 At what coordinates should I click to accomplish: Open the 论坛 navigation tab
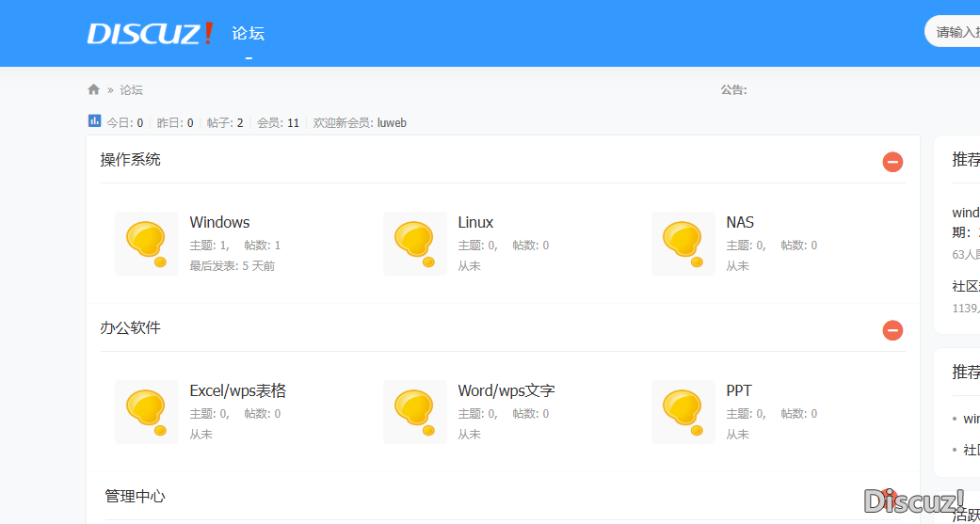pyautogui.click(x=249, y=34)
